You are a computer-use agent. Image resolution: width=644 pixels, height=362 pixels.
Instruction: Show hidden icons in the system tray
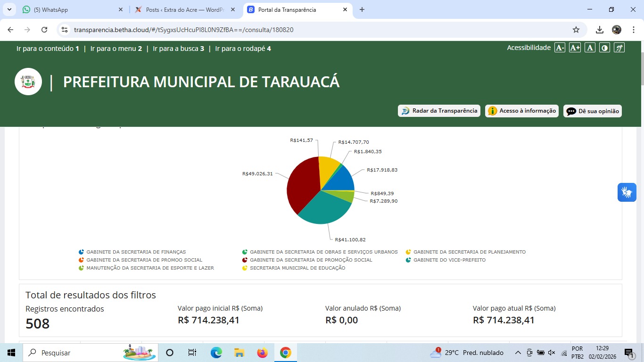pos(518,353)
